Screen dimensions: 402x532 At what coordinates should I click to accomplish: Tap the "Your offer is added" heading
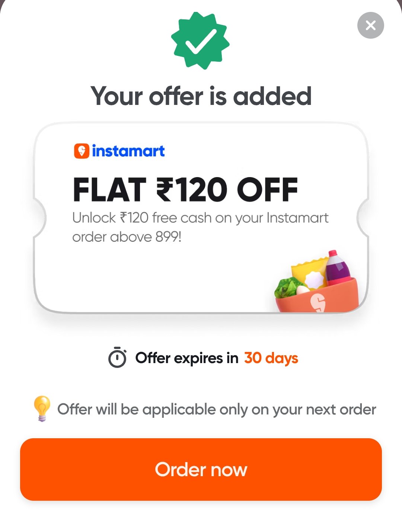coord(201,96)
